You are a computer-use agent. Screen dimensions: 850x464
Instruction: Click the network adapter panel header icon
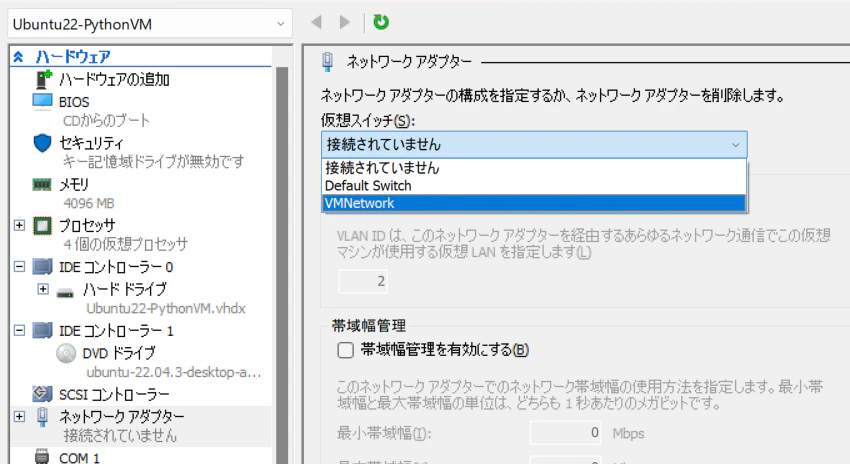point(327,62)
